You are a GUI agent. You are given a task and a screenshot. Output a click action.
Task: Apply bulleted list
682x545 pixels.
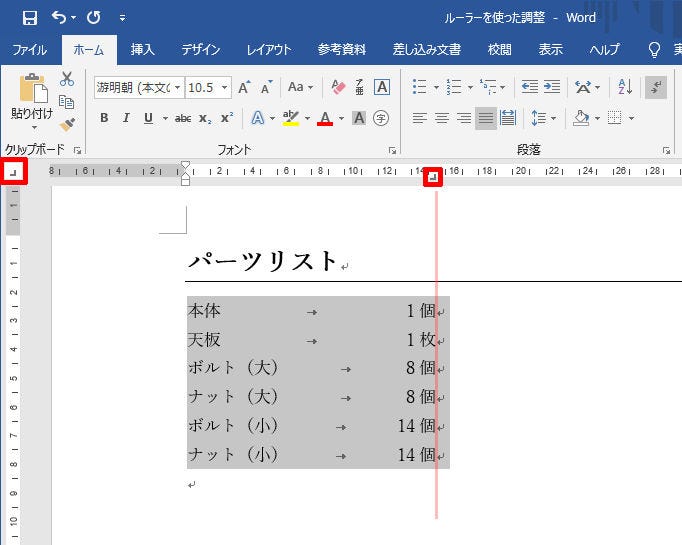[x=419, y=87]
